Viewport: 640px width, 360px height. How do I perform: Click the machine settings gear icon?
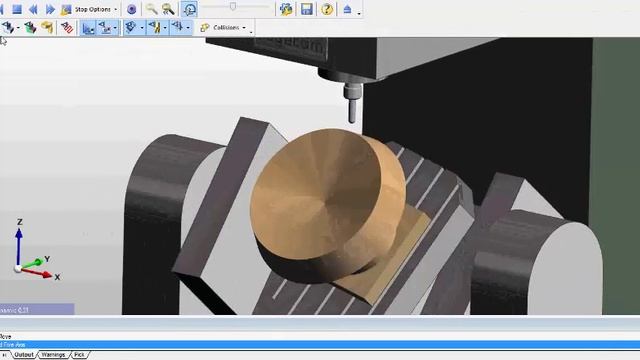(286, 9)
